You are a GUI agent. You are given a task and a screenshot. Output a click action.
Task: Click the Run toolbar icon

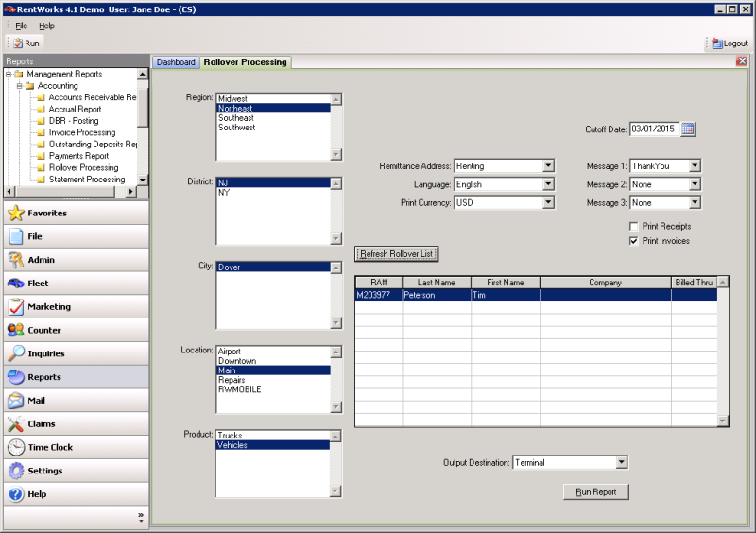tap(26, 43)
